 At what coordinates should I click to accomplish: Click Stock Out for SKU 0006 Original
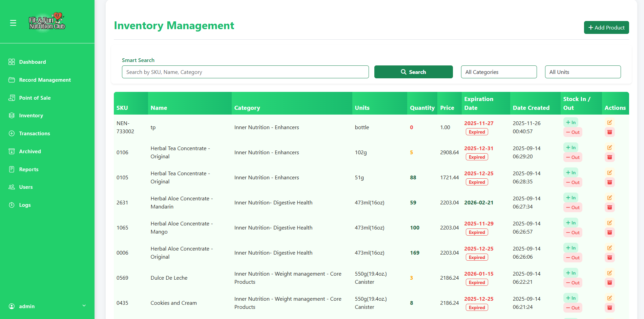click(573, 258)
